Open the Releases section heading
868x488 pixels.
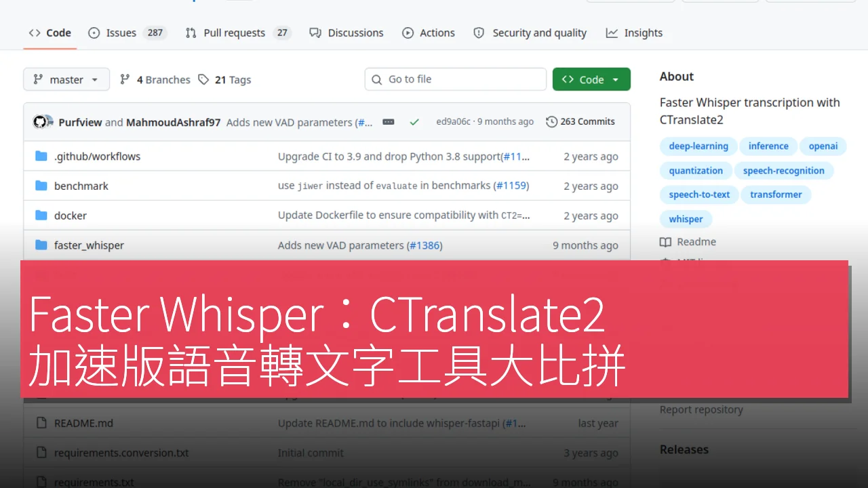684,449
